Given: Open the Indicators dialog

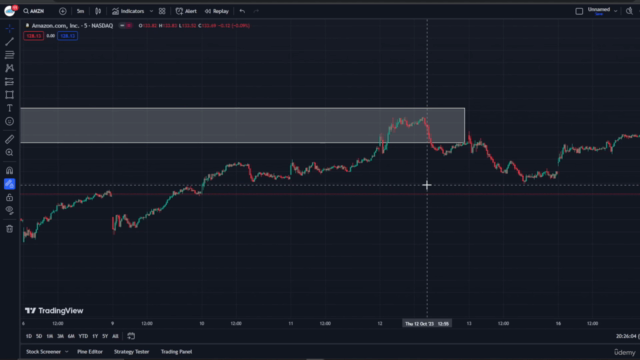Looking at the screenshot, I should point(128,11).
